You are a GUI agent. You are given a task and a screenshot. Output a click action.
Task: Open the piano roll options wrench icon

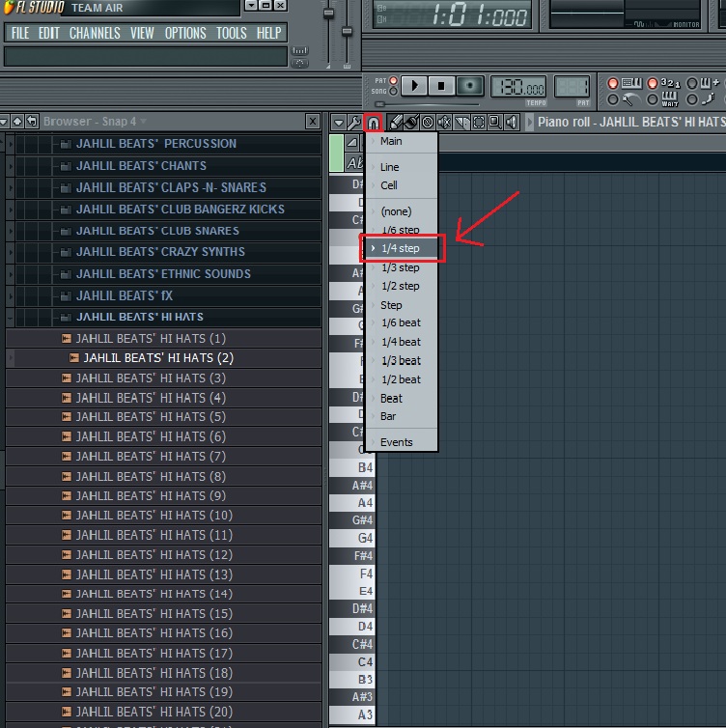[x=354, y=122]
